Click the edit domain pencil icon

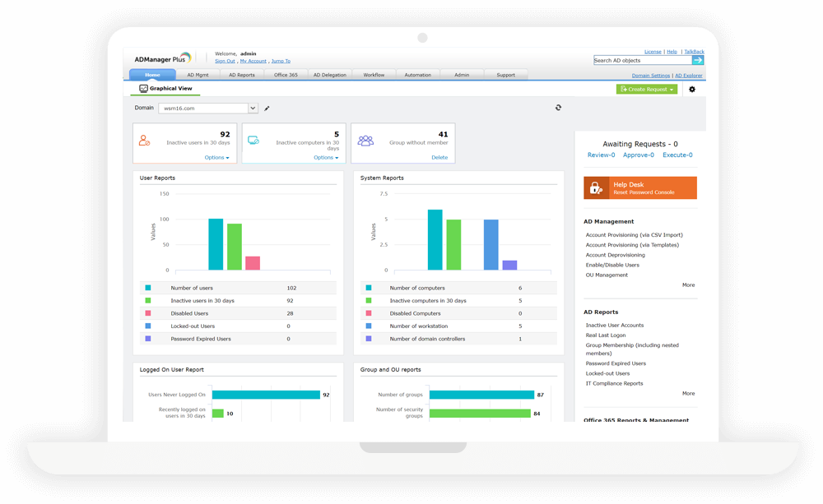[267, 109]
